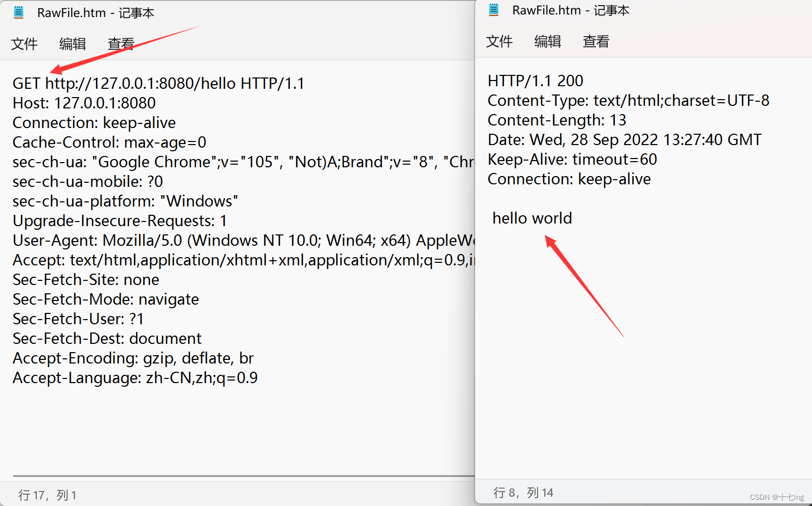Open 查看 menu in right Notepad window
This screenshot has width=812, height=506.
596,41
